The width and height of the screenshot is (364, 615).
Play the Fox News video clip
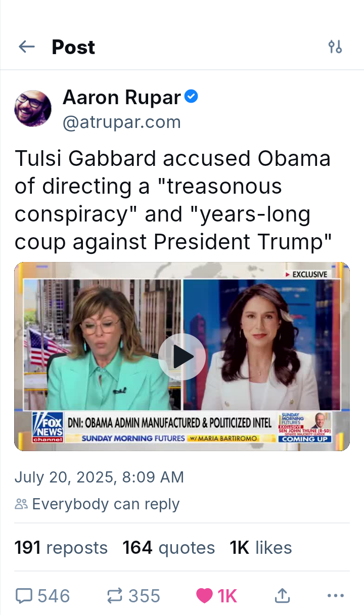click(x=182, y=357)
